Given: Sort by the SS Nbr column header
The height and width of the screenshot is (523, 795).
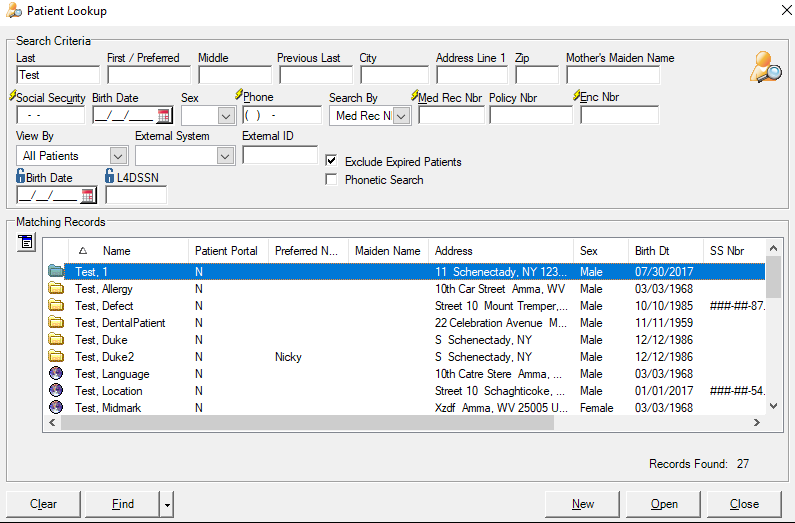Looking at the screenshot, I should [x=734, y=251].
